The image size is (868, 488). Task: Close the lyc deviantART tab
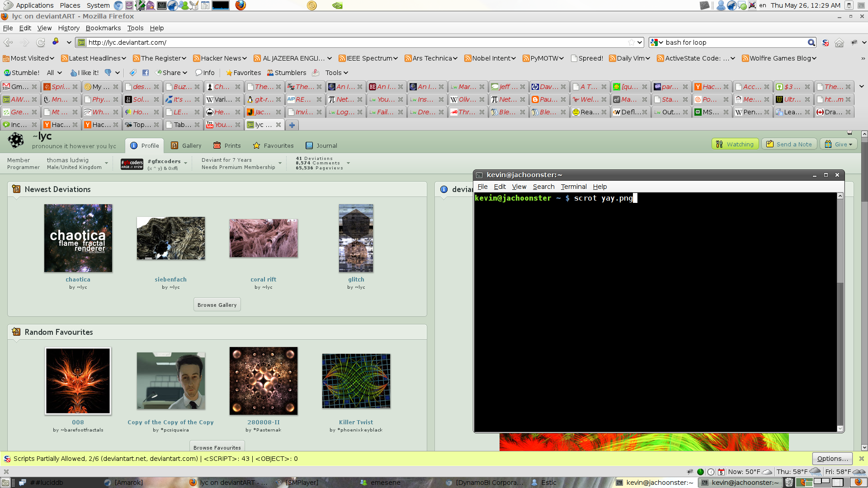pyautogui.click(x=278, y=125)
